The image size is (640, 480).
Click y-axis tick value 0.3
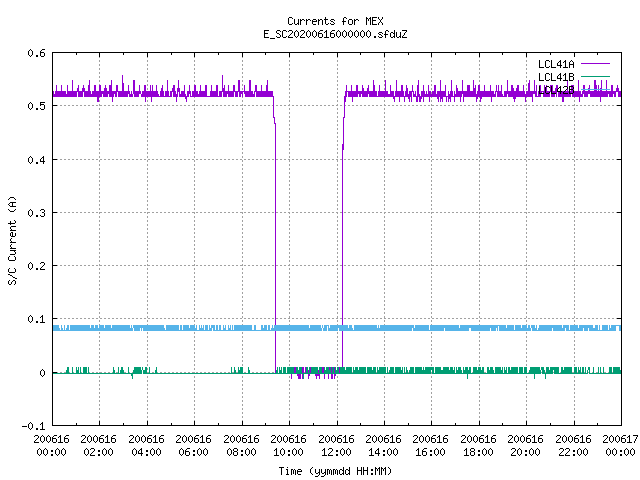point(36,213)
